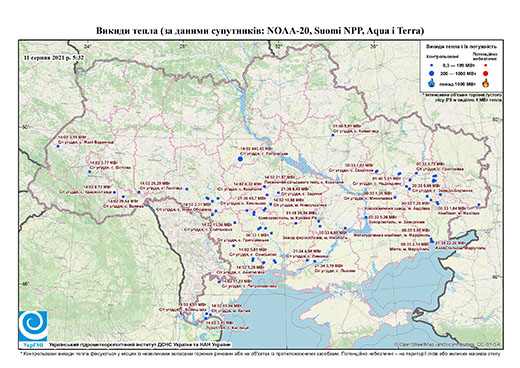Viewport: 520px width, 368px height.
Task: Click the date stamp 11 серпня 2021
Action: coord(54,57)
